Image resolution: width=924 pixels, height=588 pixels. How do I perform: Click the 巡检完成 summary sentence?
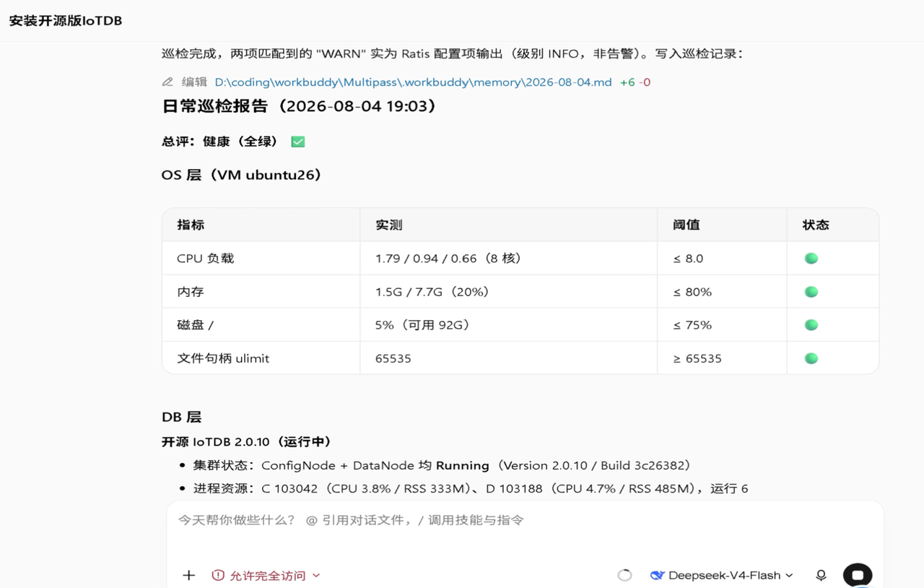452,53
